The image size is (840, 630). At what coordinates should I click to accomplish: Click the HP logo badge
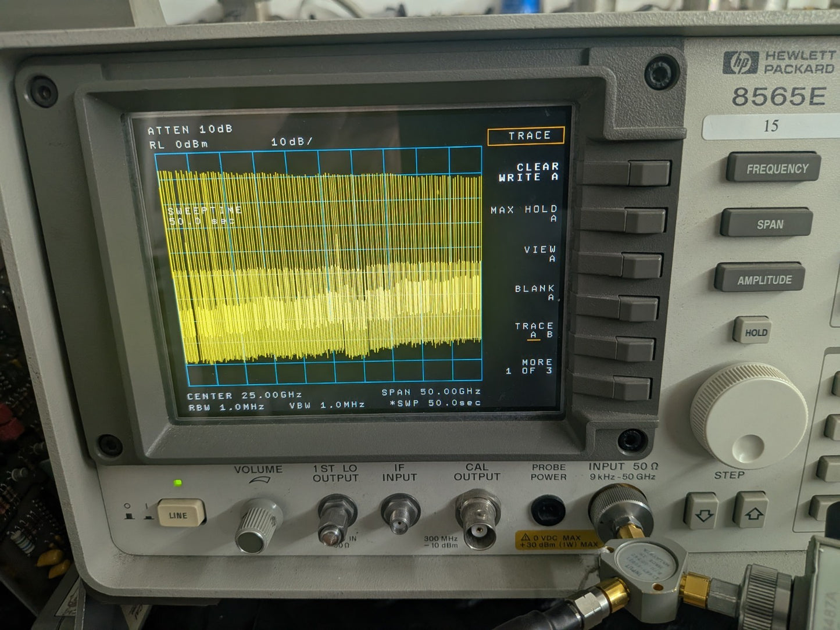tap(740, 62)
